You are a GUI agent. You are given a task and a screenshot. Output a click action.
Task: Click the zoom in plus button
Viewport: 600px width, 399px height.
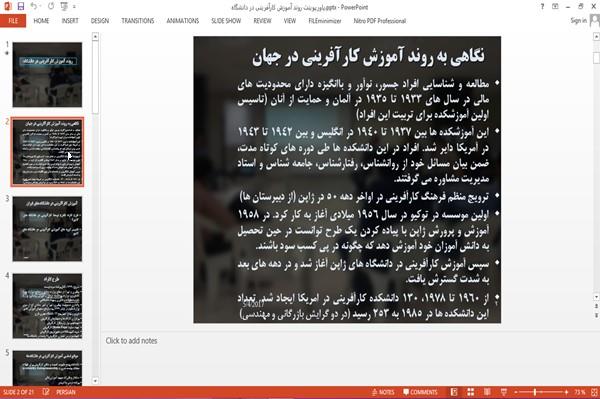(x=566, y=392)
